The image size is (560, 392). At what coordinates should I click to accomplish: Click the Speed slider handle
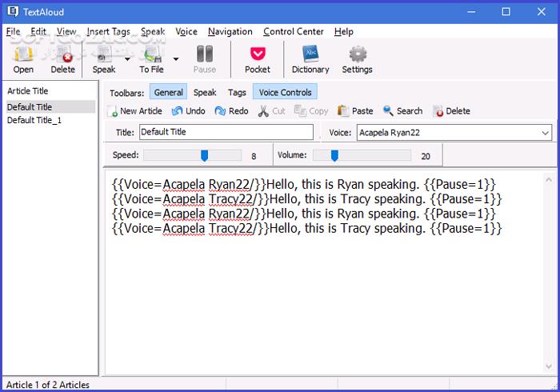(x=204, y=156)
